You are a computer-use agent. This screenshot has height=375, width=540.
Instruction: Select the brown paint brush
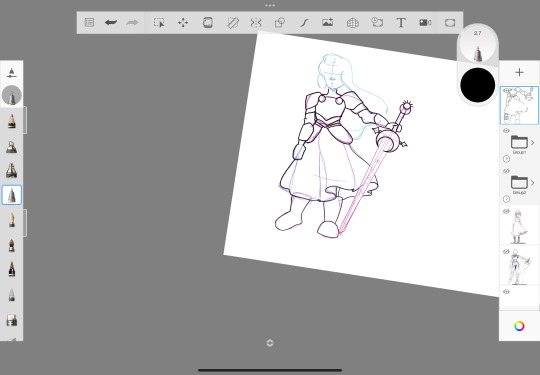[x=12, y=245]
